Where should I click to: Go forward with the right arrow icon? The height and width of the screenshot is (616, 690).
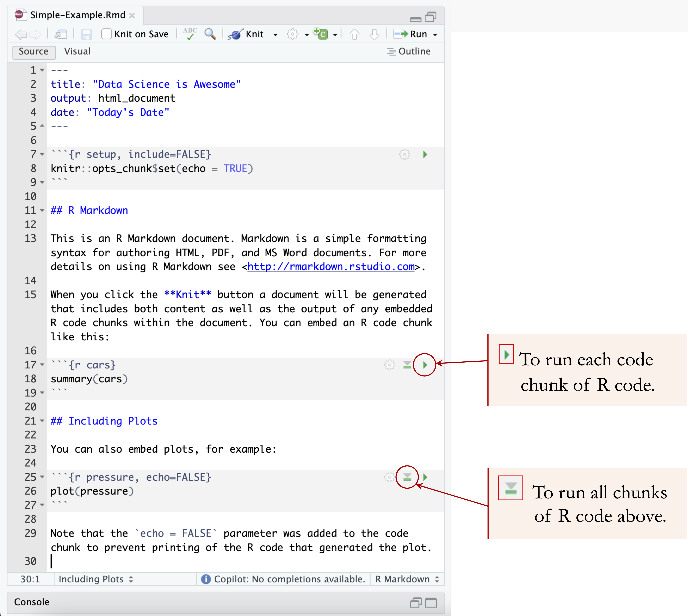point(35,34)
